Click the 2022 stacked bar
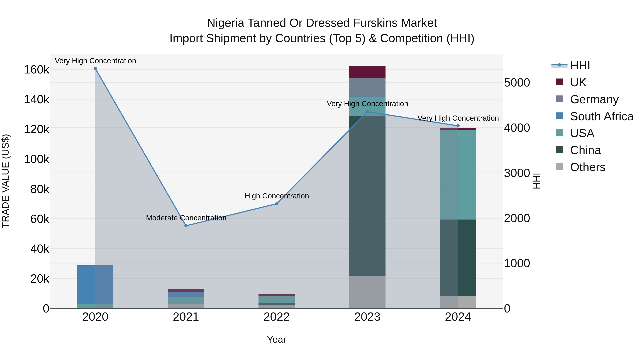The width and height of the screenshot is (644, 362). click(277, 301)
